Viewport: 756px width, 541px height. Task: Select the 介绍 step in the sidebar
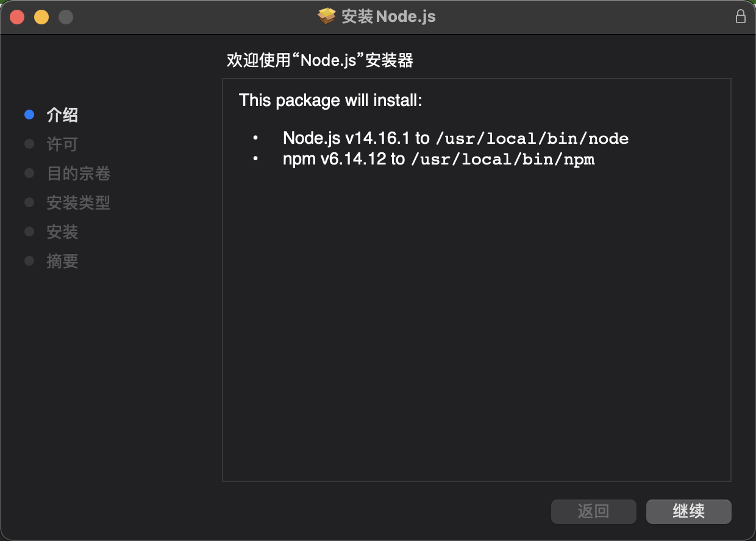[62, 115]
